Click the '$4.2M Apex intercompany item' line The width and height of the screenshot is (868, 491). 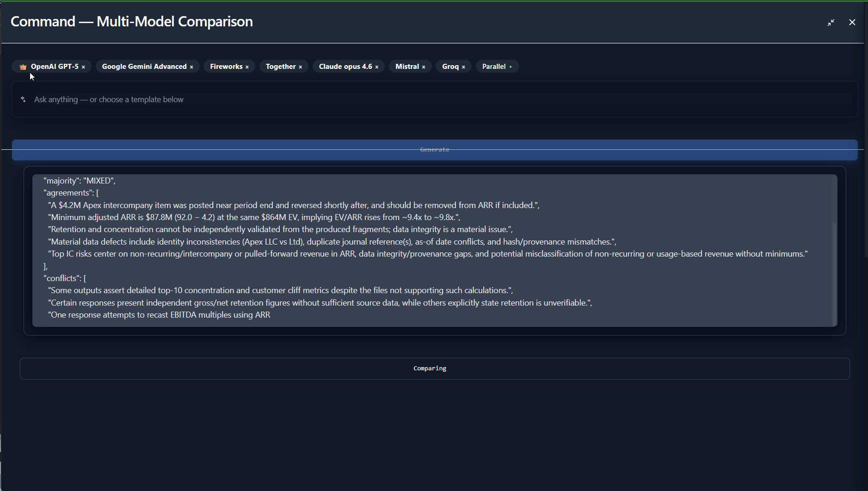[x=294, y=205]
